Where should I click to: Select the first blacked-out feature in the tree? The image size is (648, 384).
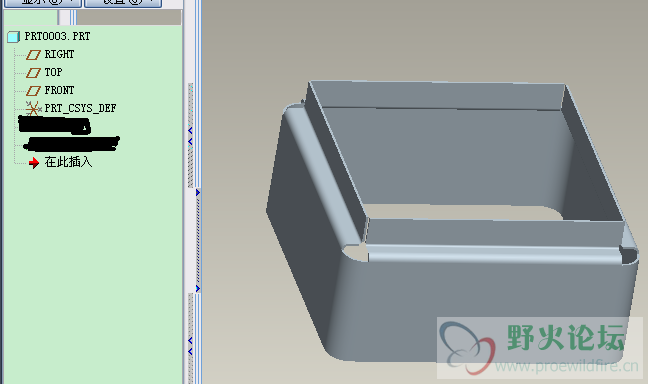click(x=54, y=125)
